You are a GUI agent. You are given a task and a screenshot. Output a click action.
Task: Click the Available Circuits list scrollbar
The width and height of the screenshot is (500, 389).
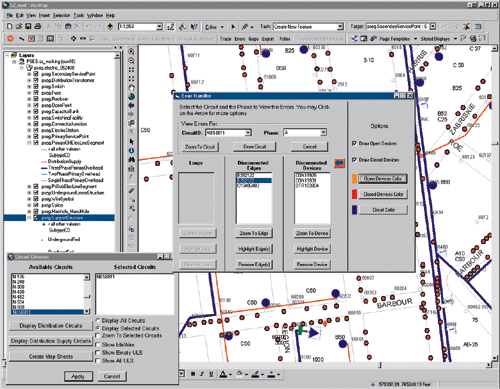87,294
